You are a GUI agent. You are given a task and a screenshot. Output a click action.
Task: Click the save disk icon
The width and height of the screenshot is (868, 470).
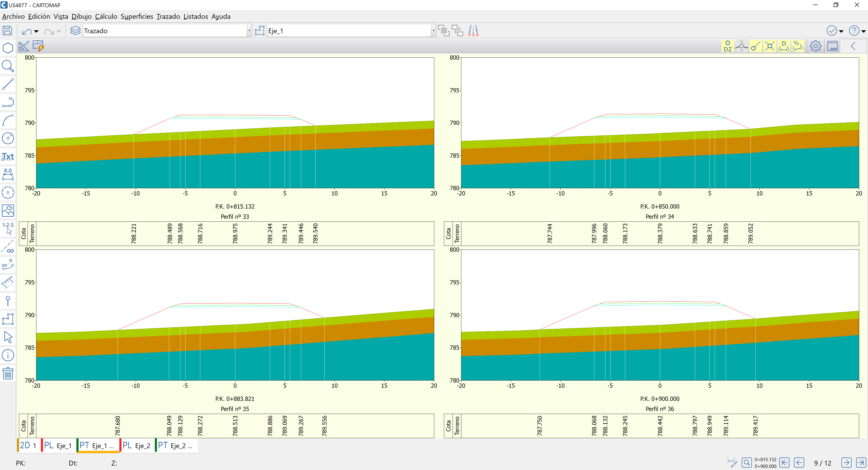point(7,31)
